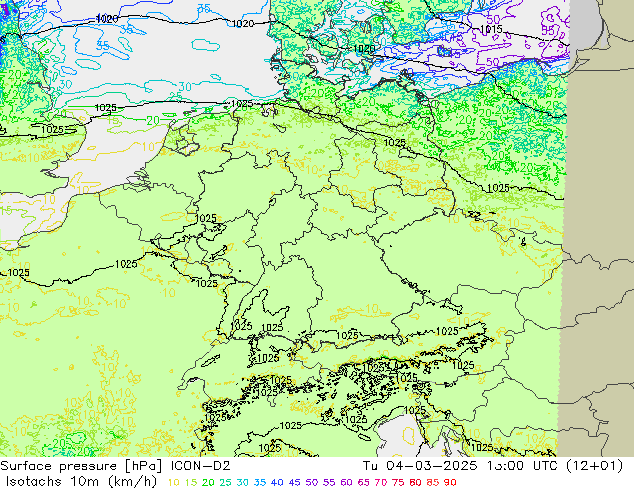Click the red '90' legend value

point(450,482)
